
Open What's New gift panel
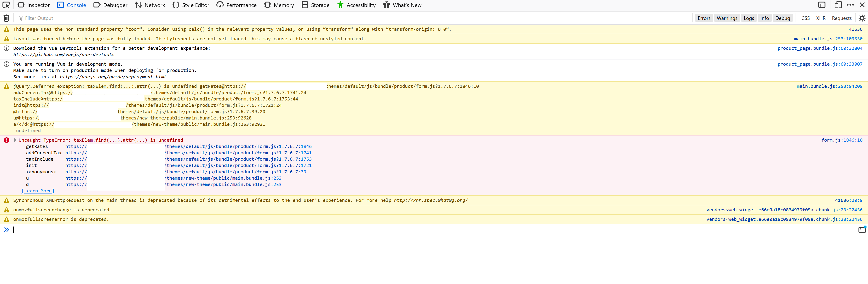(x=402, y=5)
